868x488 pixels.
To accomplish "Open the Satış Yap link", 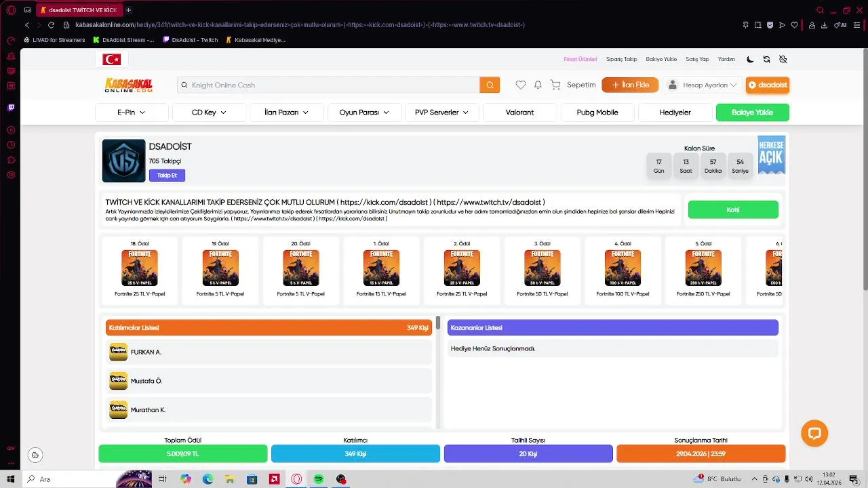I will point(697,59).
